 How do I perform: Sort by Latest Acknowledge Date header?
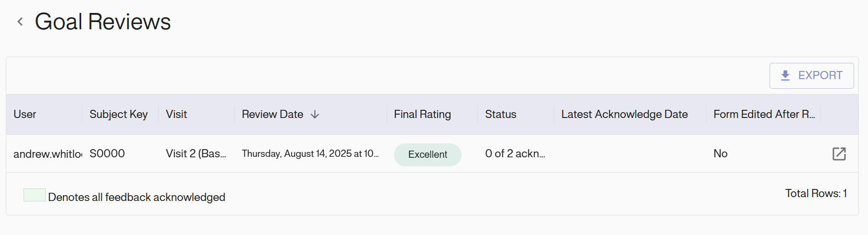pos(624,115)
